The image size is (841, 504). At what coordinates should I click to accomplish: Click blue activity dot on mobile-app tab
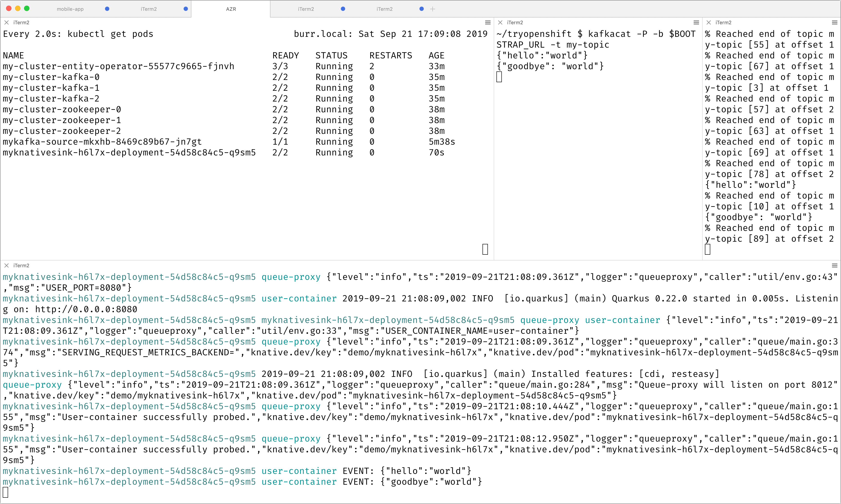click(x=107, y=9)
